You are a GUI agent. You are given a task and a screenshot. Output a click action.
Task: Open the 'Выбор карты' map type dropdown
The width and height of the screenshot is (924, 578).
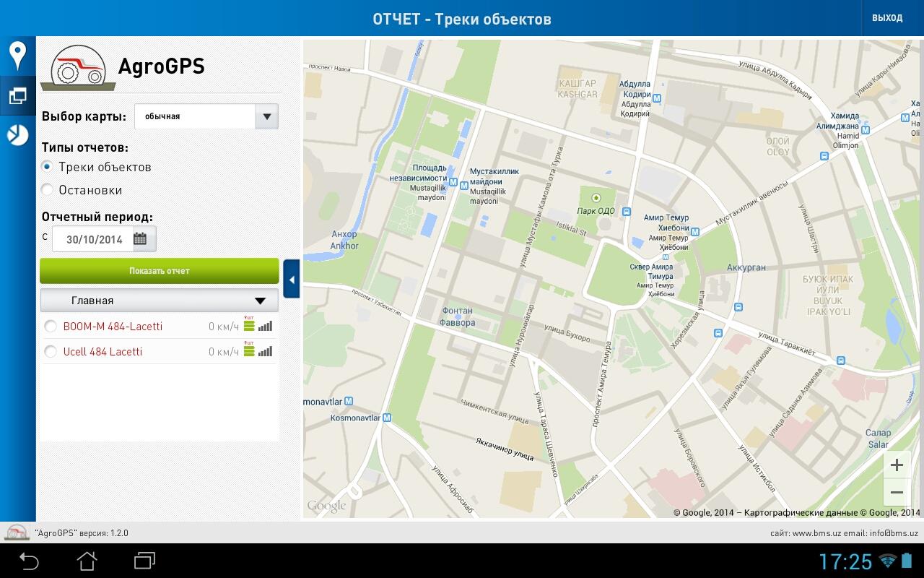pos(206,116)
